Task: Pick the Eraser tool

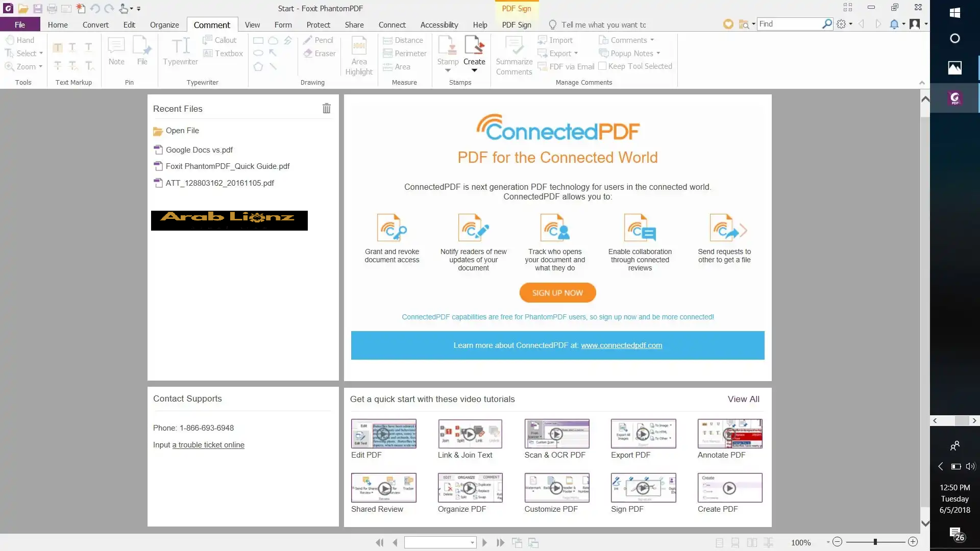Action: coord(319,53)
